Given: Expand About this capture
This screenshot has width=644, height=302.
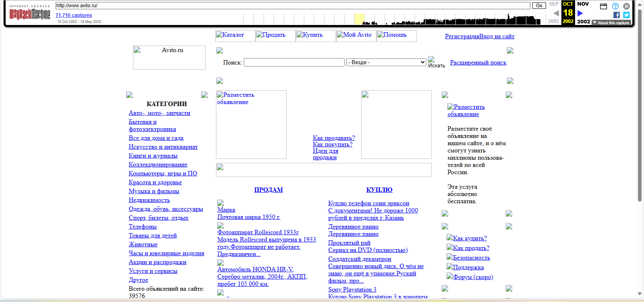Looking at the screenshot, I should 611,23.
